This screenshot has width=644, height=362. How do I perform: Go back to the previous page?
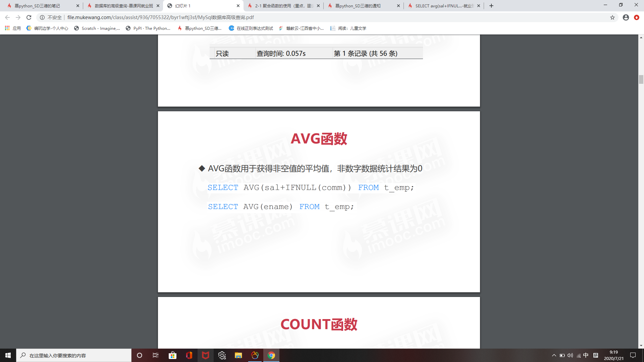click(7, 17)
